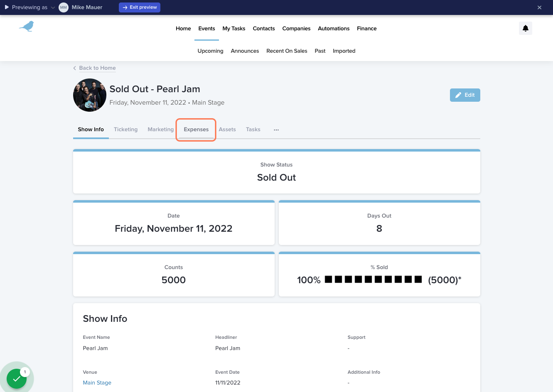Open the Events menu item

(x=206, y=29)
